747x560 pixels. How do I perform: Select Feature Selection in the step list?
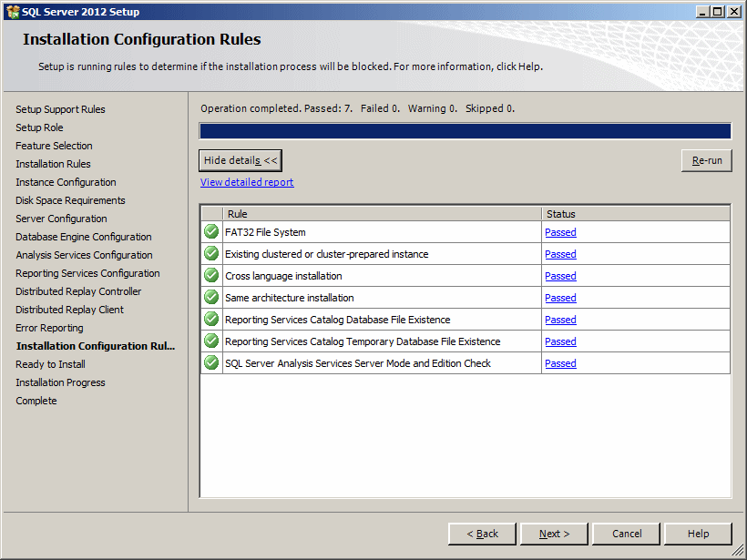[x=54, y=146]
